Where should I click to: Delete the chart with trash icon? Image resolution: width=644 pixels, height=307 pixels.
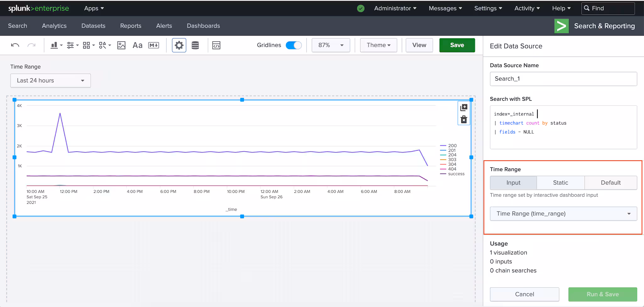pyautogui.click(x=464, y=120)
